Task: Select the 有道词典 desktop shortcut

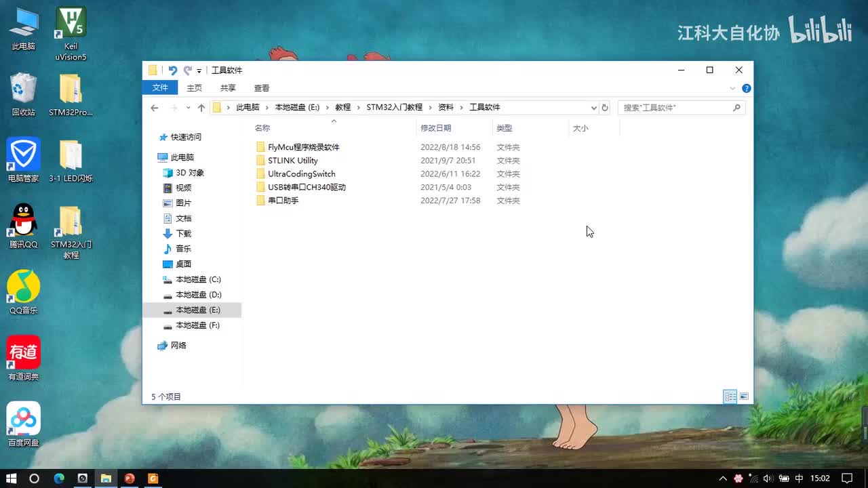Action: click(24, 358)
